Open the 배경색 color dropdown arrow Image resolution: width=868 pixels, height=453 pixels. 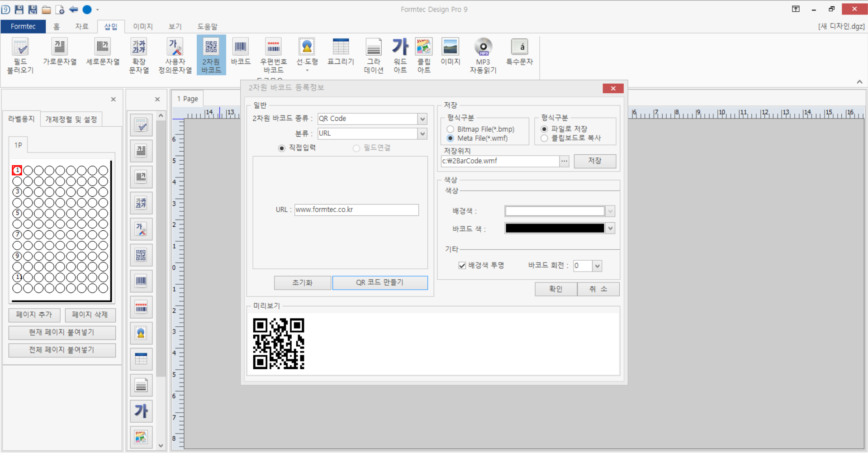pos(610,211)
